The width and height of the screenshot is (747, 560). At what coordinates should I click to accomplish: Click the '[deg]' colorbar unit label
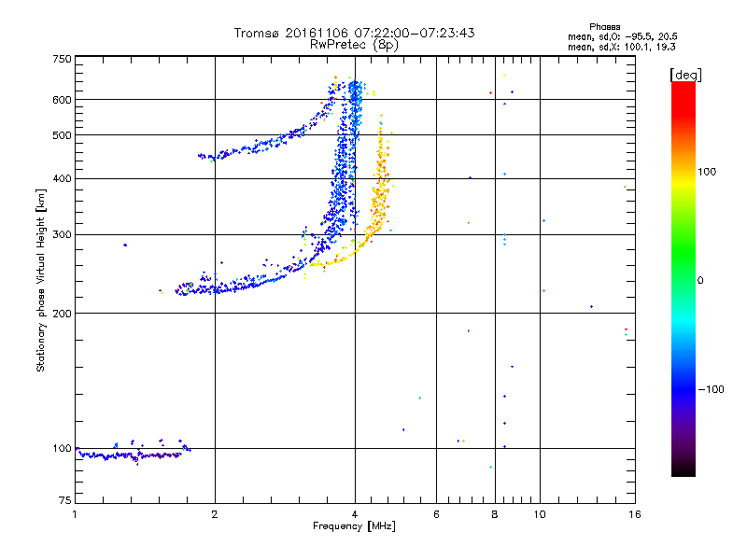coord(685,75)
